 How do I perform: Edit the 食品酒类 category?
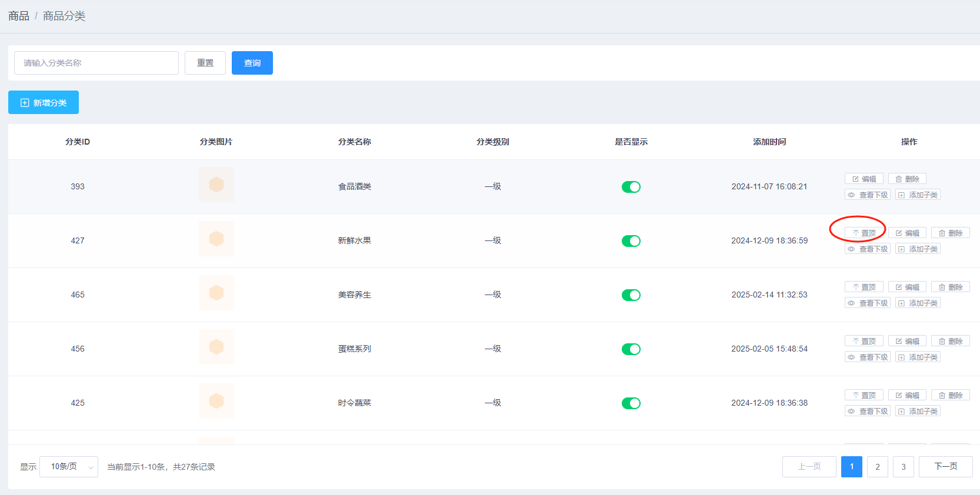(864, 179)
